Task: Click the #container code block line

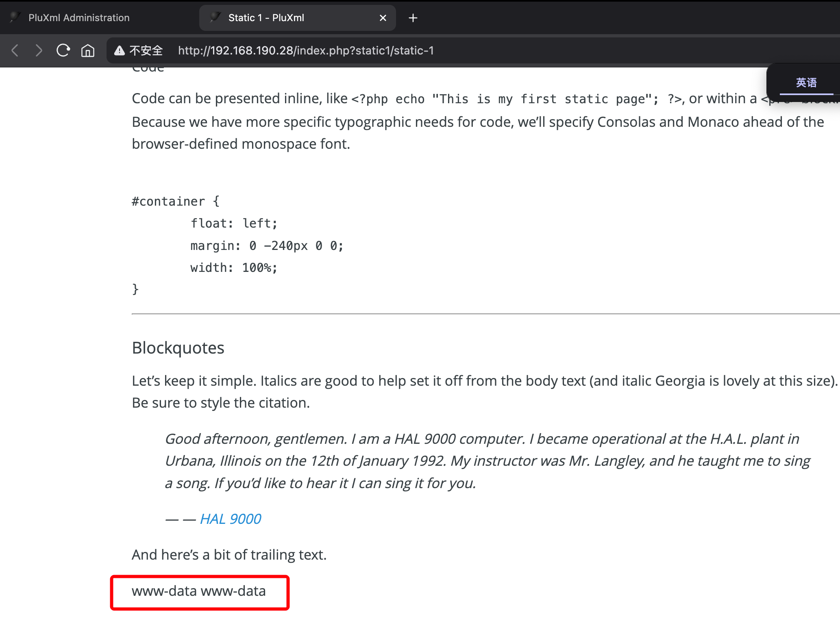Action: [175, 201]
